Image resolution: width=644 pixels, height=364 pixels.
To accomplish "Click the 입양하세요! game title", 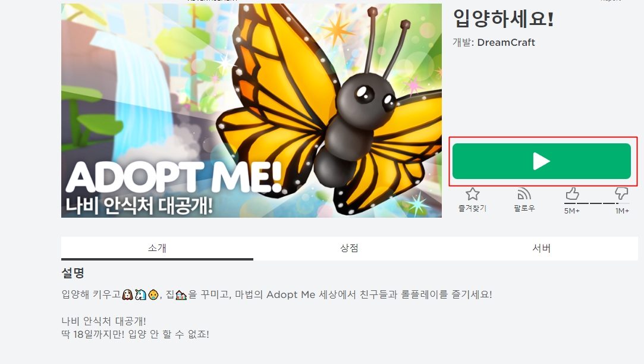I will (x=504, y=19).
